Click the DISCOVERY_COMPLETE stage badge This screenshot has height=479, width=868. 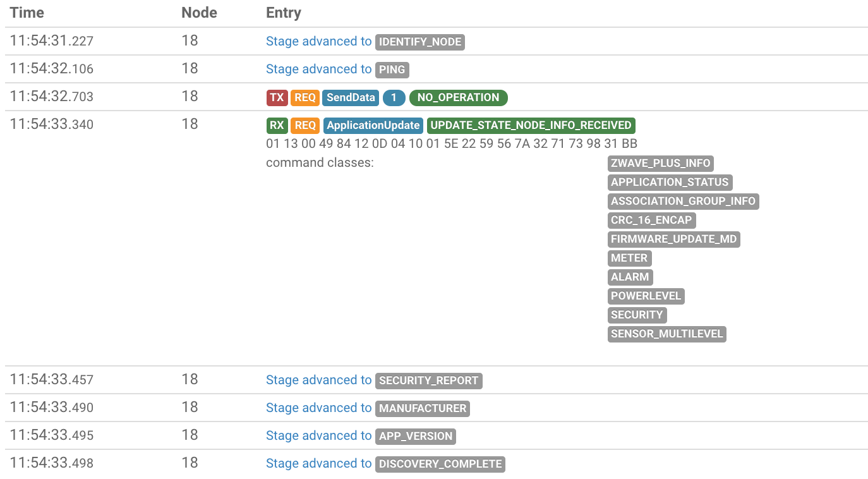click(x=440, y=464)
